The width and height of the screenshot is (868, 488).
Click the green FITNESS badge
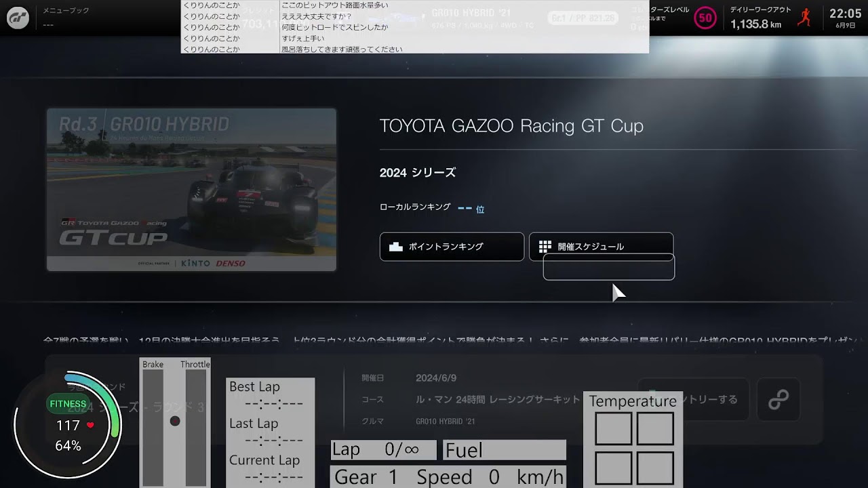(68, 404)
